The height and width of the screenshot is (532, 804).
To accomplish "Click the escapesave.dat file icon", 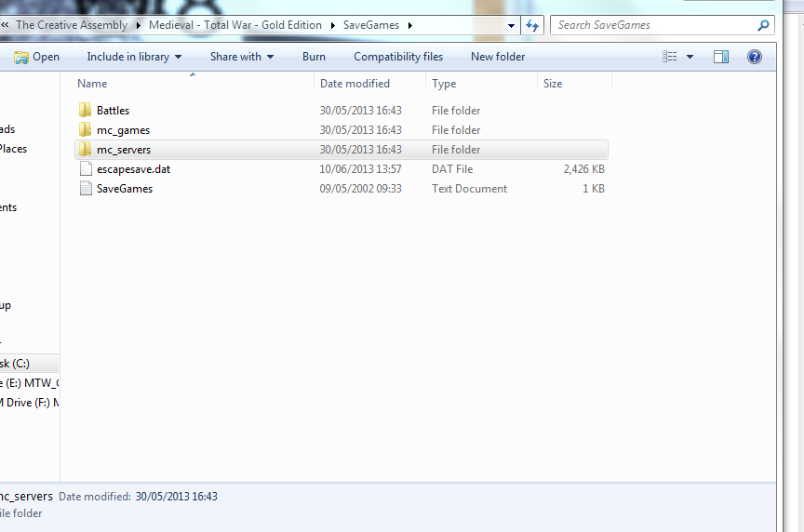I will click(x=86, y=168).
